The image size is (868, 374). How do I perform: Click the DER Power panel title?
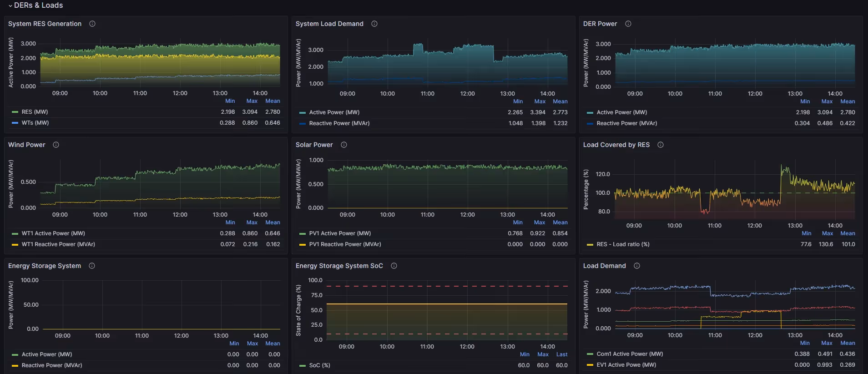600,24
